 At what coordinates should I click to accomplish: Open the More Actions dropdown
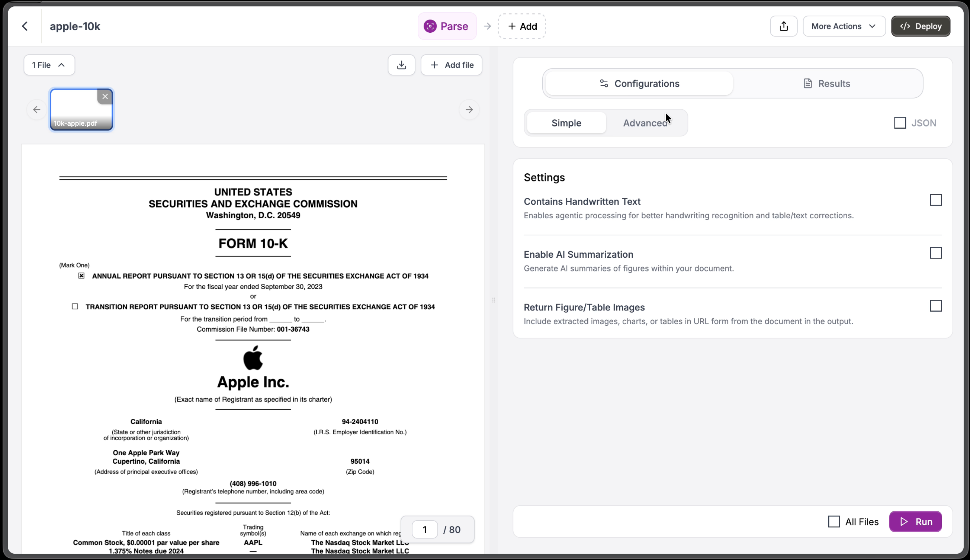[x=844, y=26]
